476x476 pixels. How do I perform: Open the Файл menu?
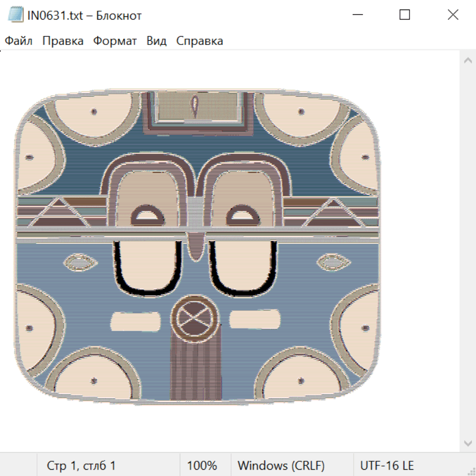(19, 41)
